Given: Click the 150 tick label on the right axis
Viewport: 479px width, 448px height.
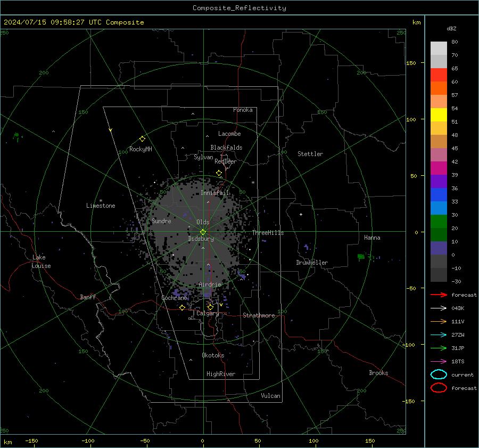Looking at the screenshot, I should coord(411,63).
